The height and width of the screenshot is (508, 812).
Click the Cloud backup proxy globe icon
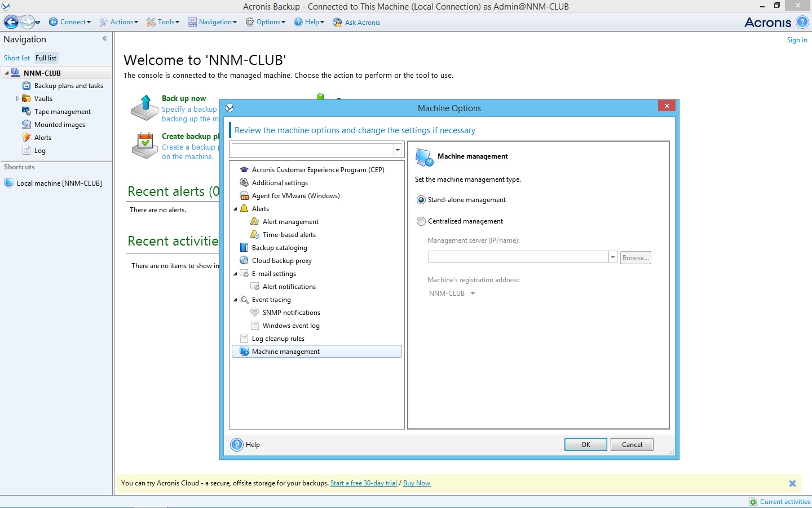coord(244,261)
